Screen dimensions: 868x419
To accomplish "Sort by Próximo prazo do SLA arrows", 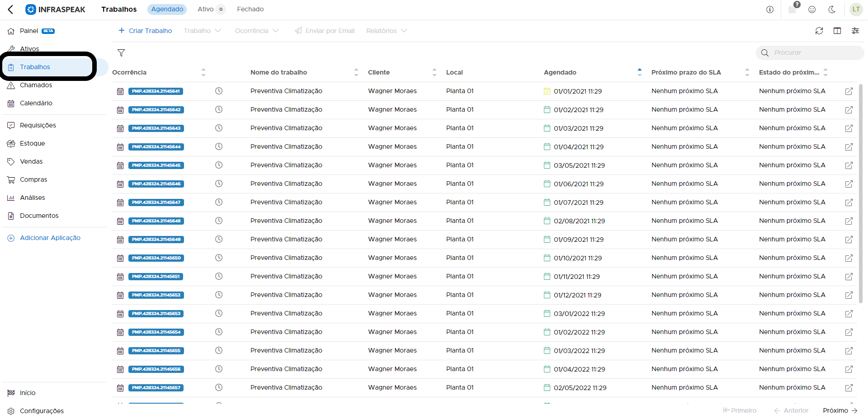I will (747, 72).
